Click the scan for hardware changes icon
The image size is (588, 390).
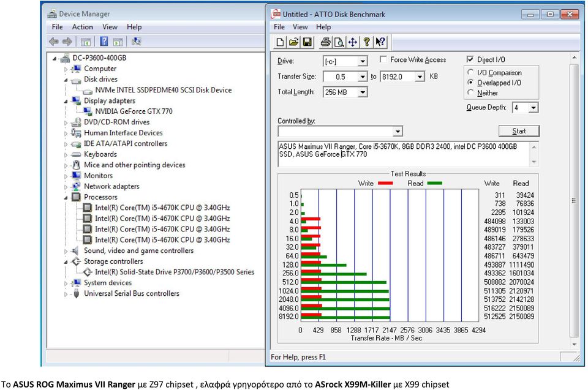coord(136,42)
